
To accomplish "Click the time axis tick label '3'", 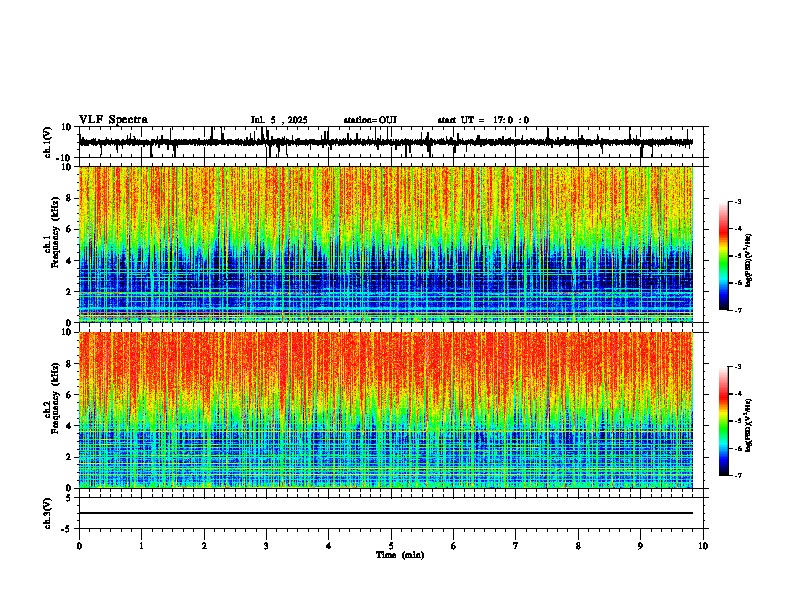I will pyautogui.click(x=266, y=546).
